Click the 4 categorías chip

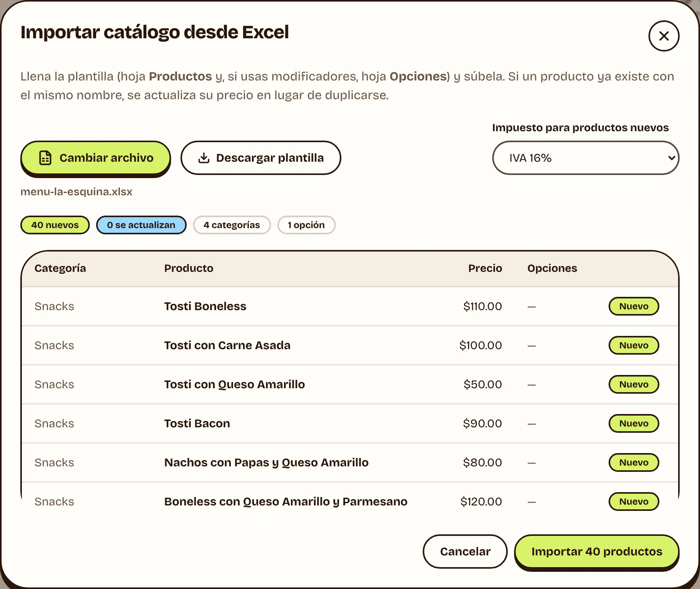click(x=232, y=225)
